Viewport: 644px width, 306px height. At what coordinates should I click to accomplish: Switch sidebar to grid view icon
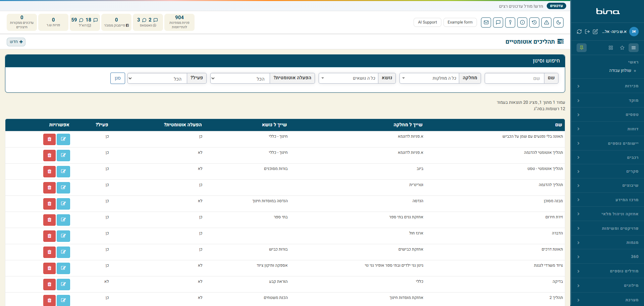tap(611, 48)
